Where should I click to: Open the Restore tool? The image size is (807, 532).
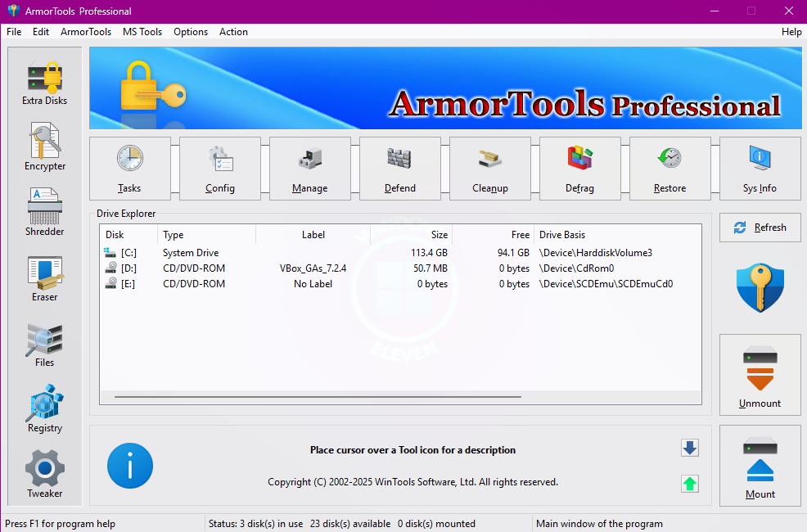click(670, 169)
